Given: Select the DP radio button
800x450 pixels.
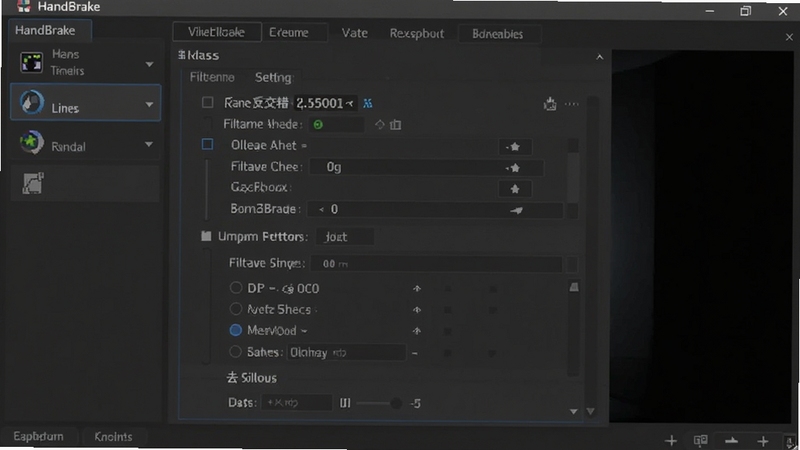Looking at the screenshot, I should click(x=236, y=288).
